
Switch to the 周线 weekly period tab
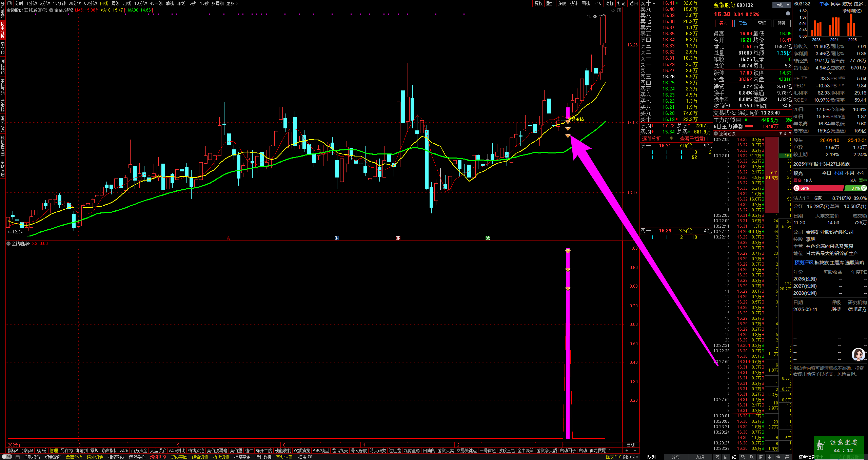point(116,3)
